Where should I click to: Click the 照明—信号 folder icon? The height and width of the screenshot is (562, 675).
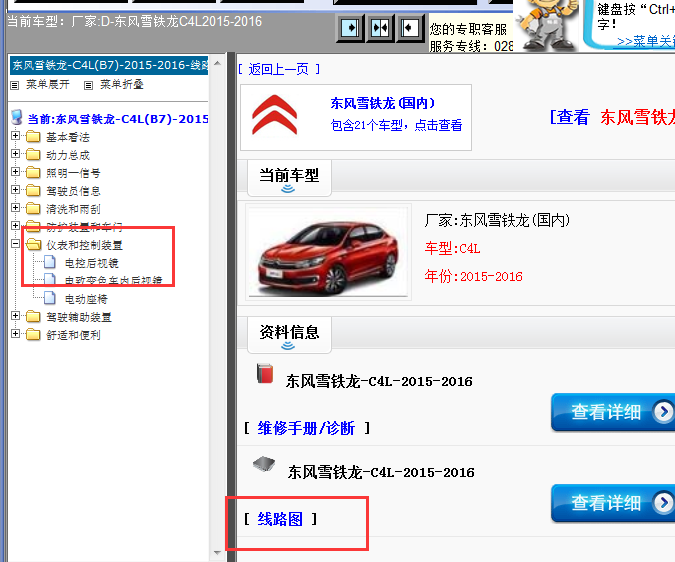pyautogui.click(x=33, y=173)
